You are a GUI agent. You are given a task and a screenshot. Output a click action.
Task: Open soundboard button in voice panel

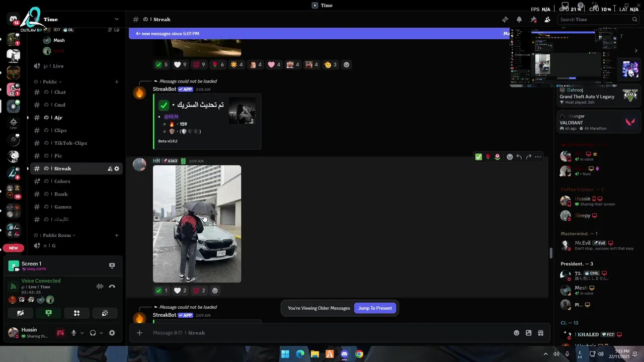pyautogui.click(x=105, y=313)
